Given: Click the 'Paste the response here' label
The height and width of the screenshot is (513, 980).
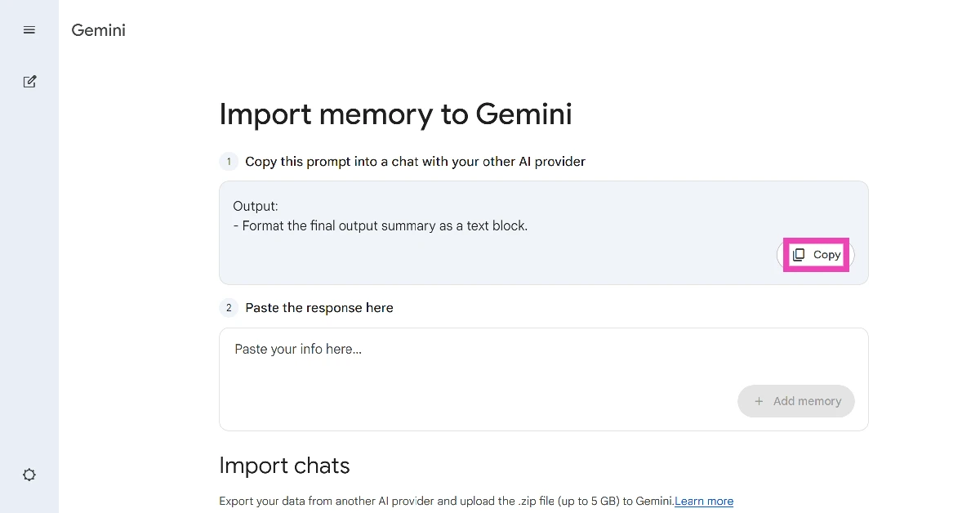Looking at the screenshot, I should coord(319,307).
